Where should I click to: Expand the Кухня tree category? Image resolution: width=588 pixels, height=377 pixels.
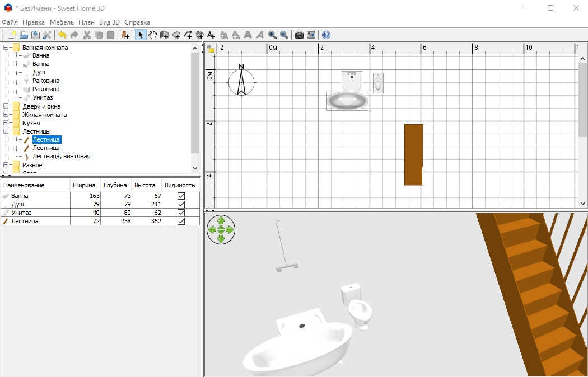click(6, 123)
